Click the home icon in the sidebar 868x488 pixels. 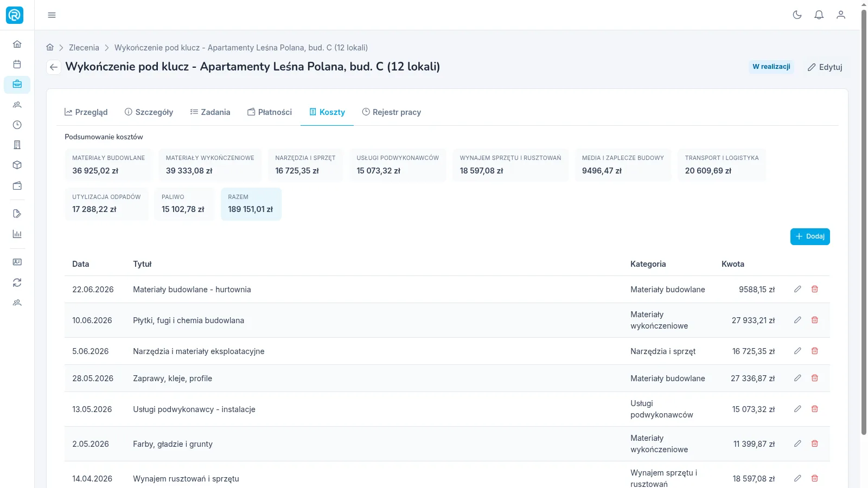click(17, 44)
